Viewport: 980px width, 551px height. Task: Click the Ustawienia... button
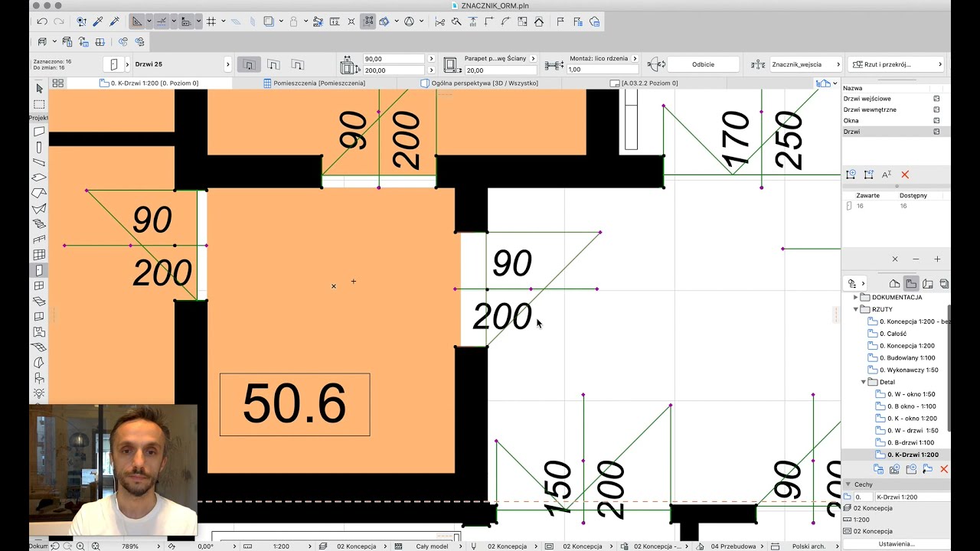tap(896, 544)
